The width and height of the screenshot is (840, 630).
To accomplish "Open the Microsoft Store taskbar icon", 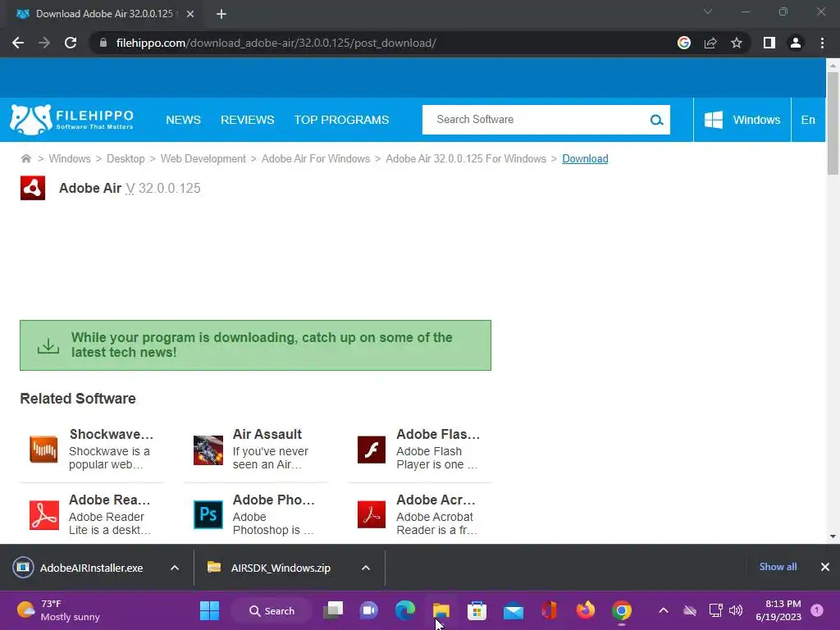I will click(x=477, y=610).
